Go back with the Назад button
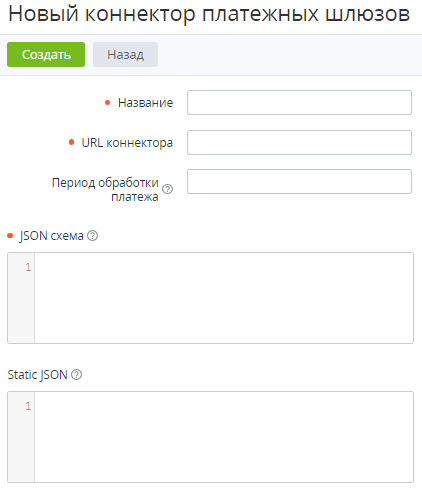This screenshot has height=488, width=422. click(125, 54)
